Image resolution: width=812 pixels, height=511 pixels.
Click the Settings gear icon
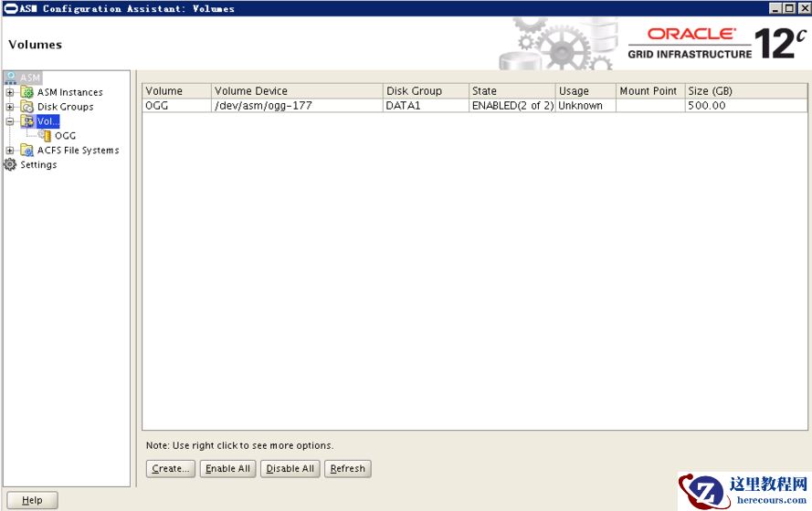[10, 164]
